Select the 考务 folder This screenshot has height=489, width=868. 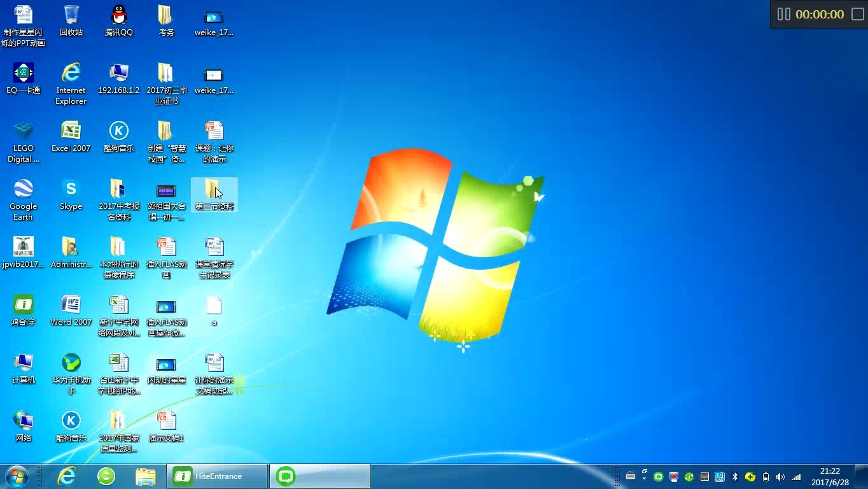click(x=166, y=21)
